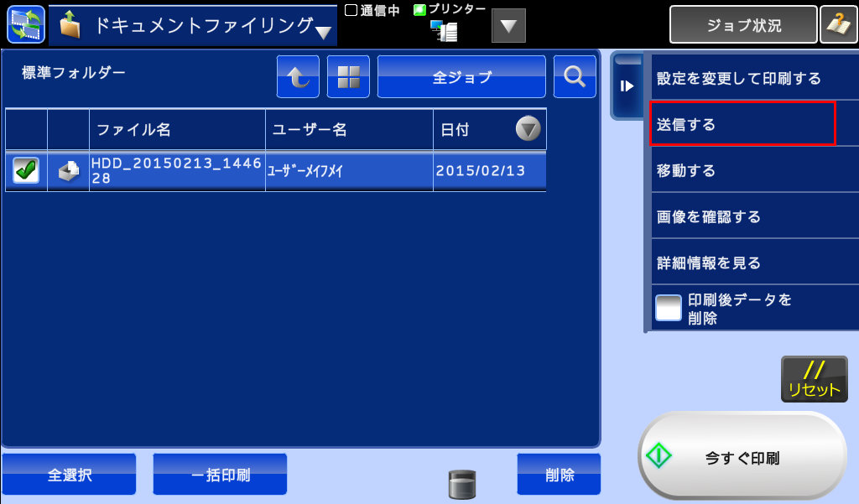The height and width of the screenshot is (504, 859).
Task: Switch to thumbnail grid view
Action: 348,77
